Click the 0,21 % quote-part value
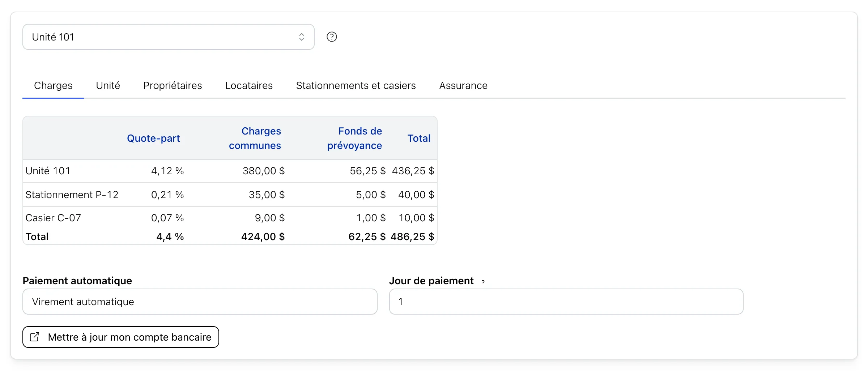Image resolution: width=868 pixels, height=371 pixels. pos(167,195)
